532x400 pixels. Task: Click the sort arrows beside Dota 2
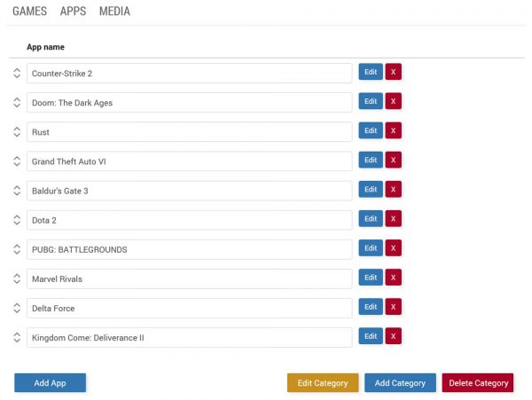pyautogui.click(x=17, y=220)
